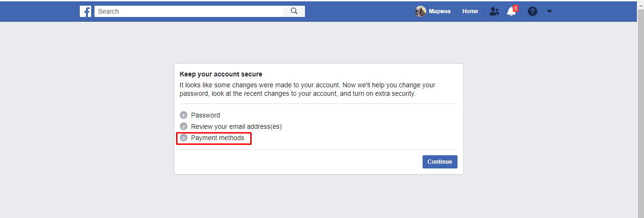The height and width of the screenshot is (218, 644).
Task: Open the notifications bell icon
Action: (511, 12)
